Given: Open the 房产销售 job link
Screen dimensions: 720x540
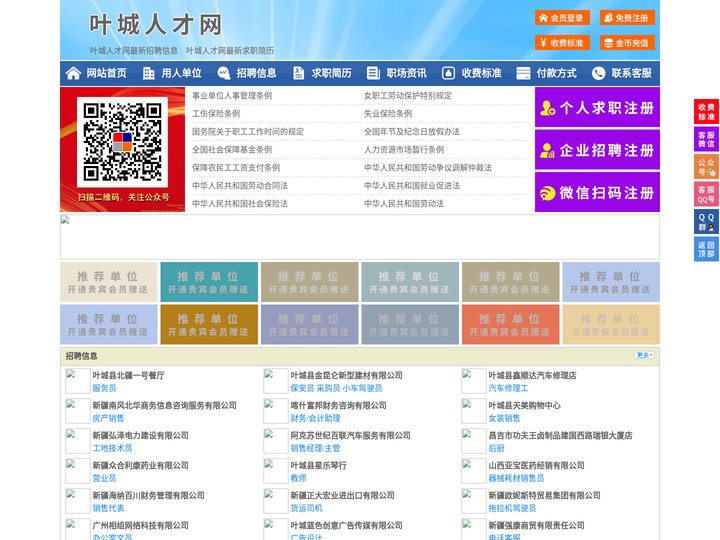Looking at the screenshot, I should 108,418.
